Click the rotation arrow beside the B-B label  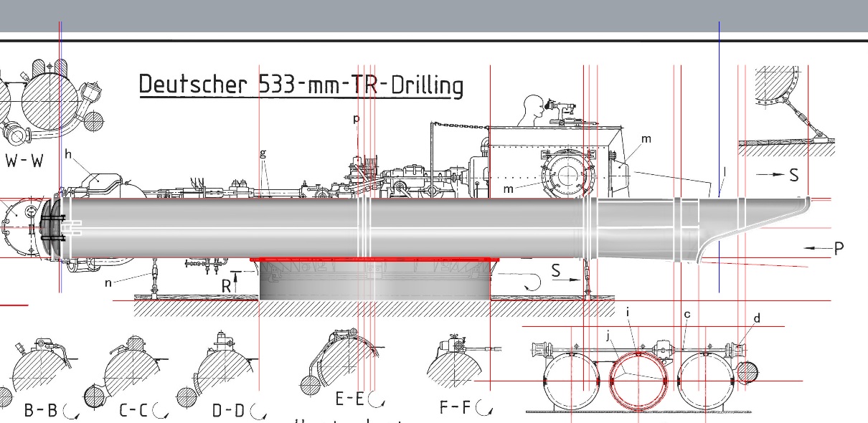(x=71, y=412)
